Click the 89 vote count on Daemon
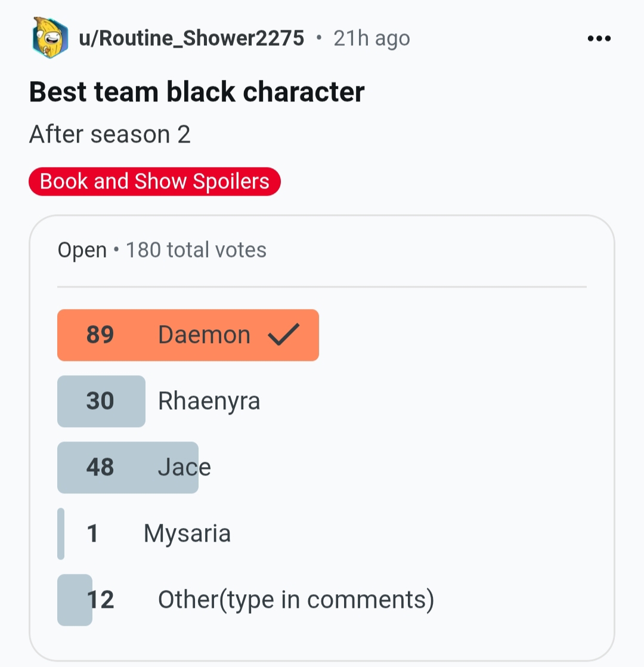Image resolution: width=644 pixels, height=667 pixels. [x=100, y=335]
